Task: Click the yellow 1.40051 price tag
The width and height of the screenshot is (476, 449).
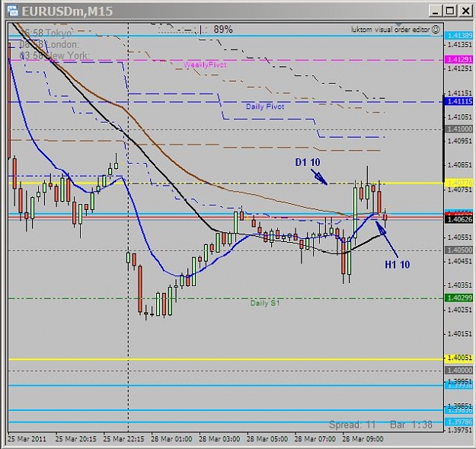Action: pyautogui.click(x=460, y=358)
